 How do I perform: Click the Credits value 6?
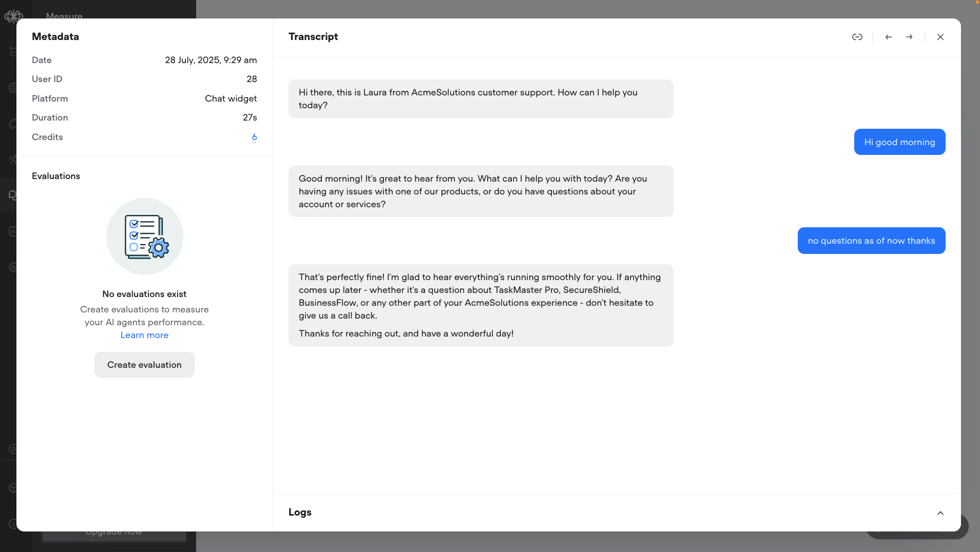tap(254, 137)
